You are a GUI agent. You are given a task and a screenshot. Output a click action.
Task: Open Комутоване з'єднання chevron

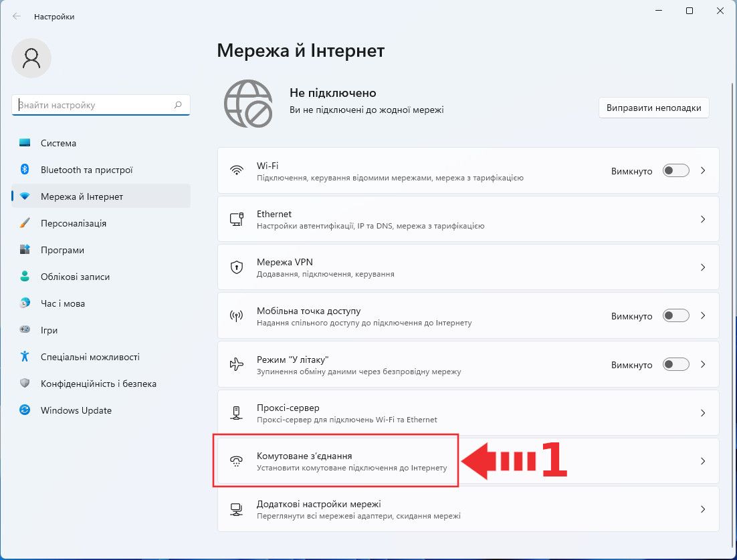(703, 461)
